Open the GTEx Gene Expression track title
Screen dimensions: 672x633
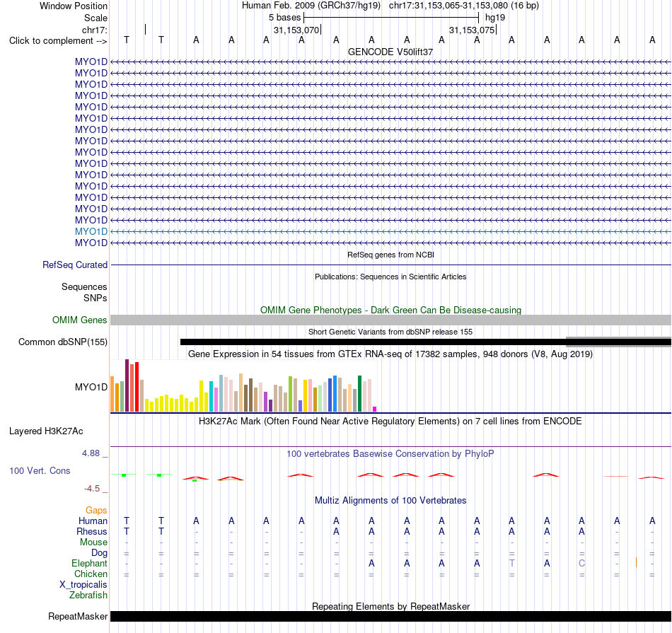pyautogui.click(x=390, y=354)
